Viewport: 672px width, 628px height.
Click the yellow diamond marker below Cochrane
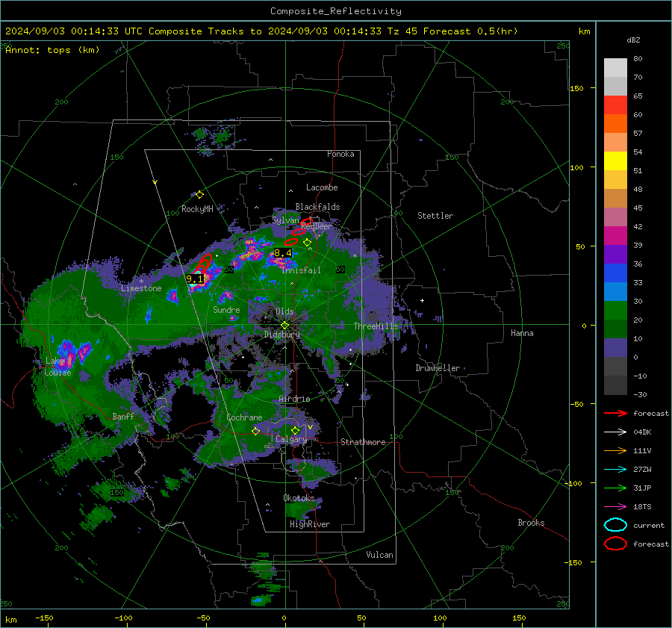[x=256, y=431]
